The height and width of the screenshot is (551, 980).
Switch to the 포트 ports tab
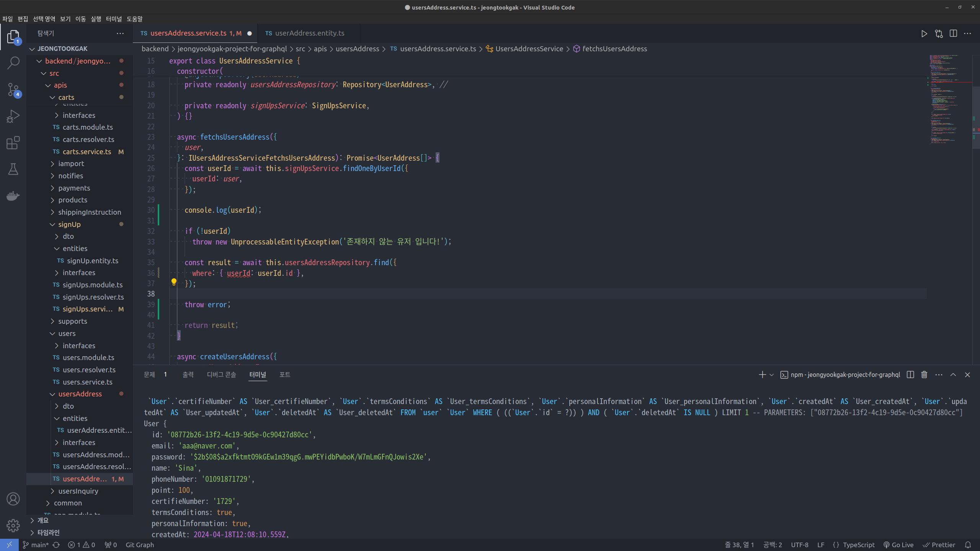point(285,375)
